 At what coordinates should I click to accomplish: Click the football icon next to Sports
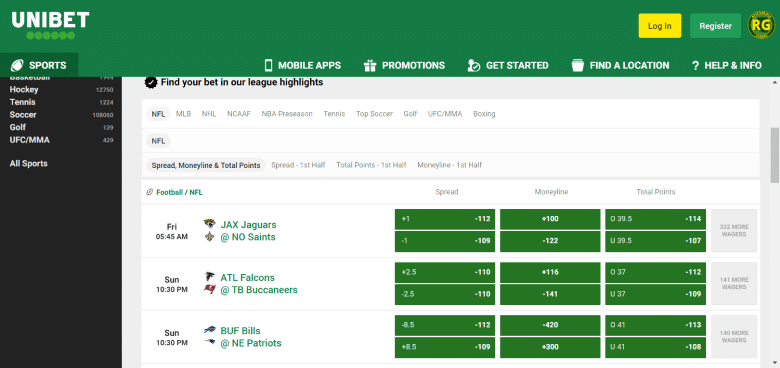click(x=17, y=65)
